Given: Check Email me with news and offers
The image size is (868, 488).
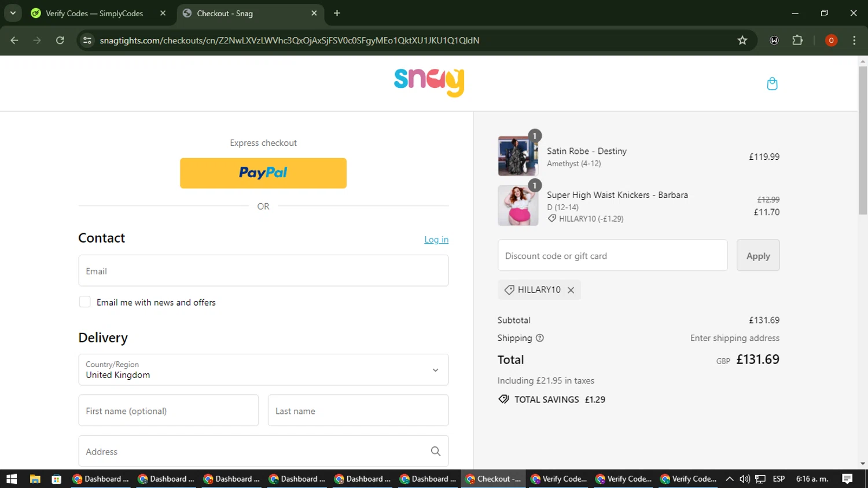Looking at the screenshot, I should point(84,302).
